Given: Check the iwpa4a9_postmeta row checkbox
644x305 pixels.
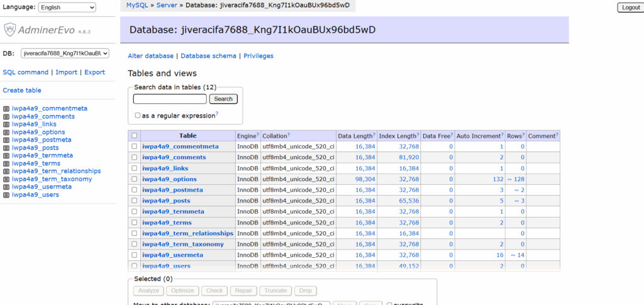Looking at the screenshot, I should 135,190.
